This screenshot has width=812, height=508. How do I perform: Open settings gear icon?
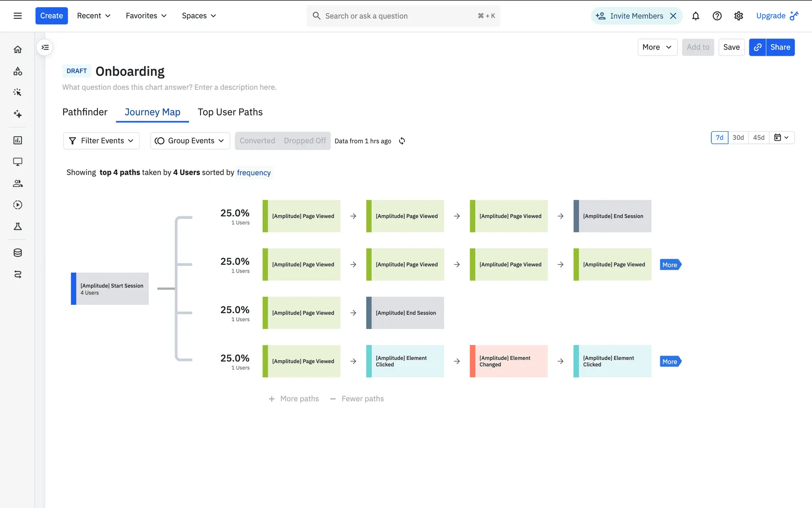point(738,16)
